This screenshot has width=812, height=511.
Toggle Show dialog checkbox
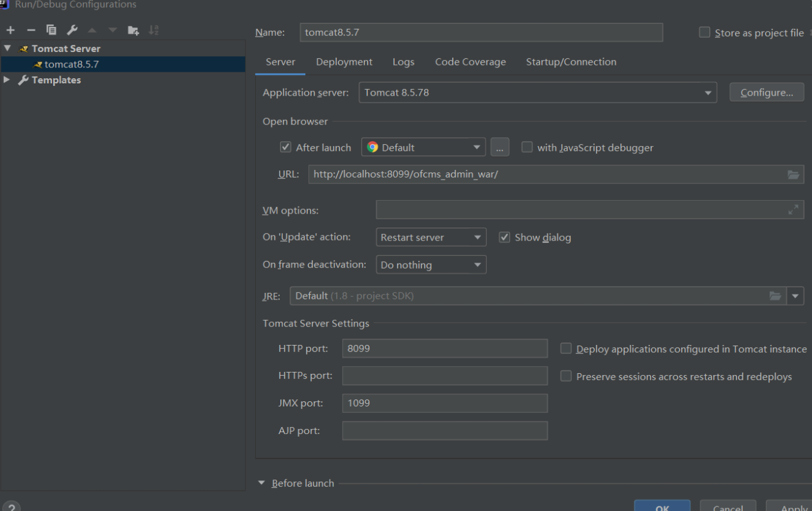coord(504,237)
